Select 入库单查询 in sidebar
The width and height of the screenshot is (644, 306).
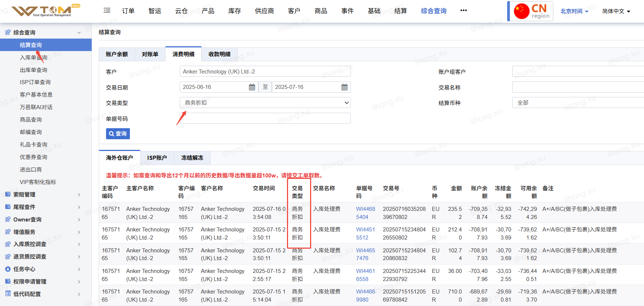33,57
